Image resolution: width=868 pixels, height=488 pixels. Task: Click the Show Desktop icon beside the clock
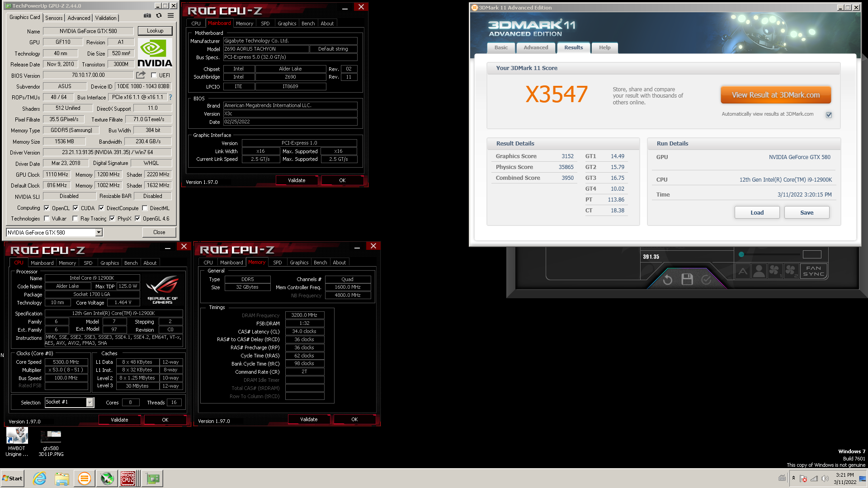(x=863, y=478)
